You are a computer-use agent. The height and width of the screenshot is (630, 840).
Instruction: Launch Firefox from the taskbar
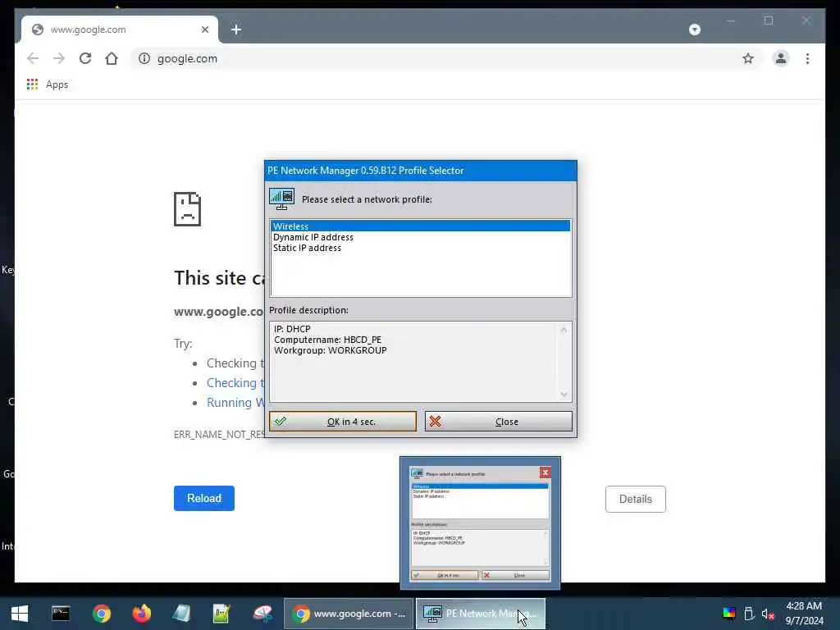pyautogui.click(x=141, y=614)
